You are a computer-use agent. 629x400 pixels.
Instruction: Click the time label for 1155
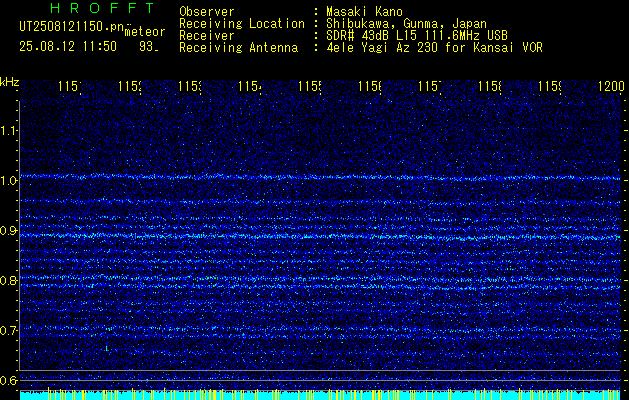(310, 86)
